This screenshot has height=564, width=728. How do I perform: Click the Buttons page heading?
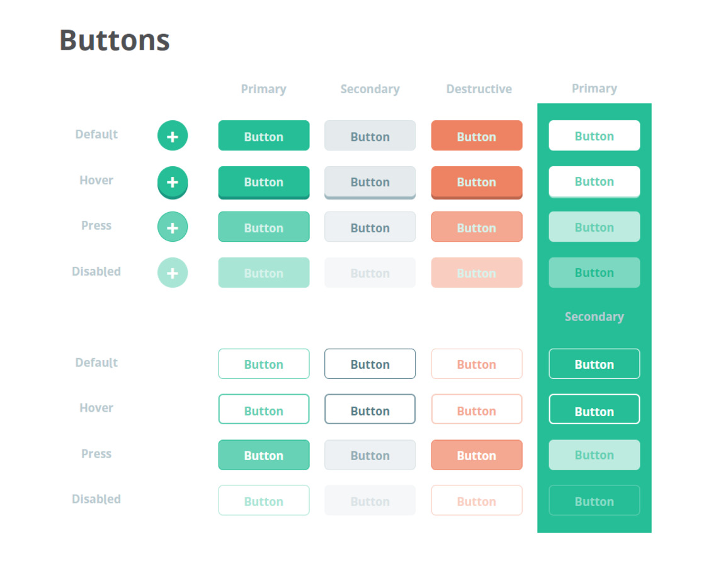click(x=115, y=40)
